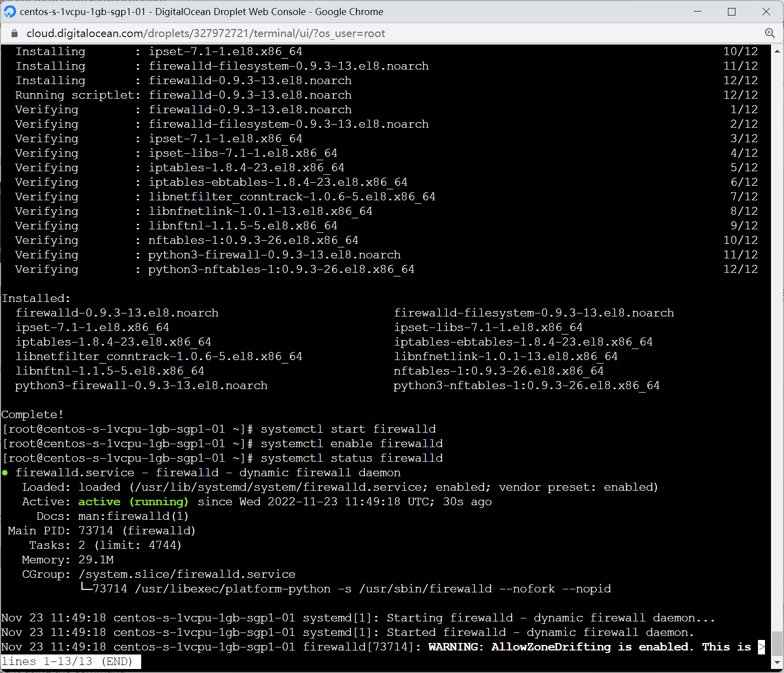Click the green firewalld service status dot
Screen dimensions: 784x673
[x=5, y=473]
